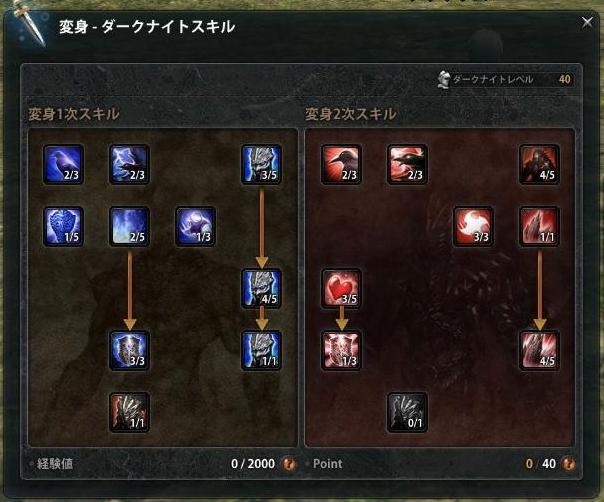
Task: Click the blue lightning crow skill icon
Action: click(x=129, y=165)
